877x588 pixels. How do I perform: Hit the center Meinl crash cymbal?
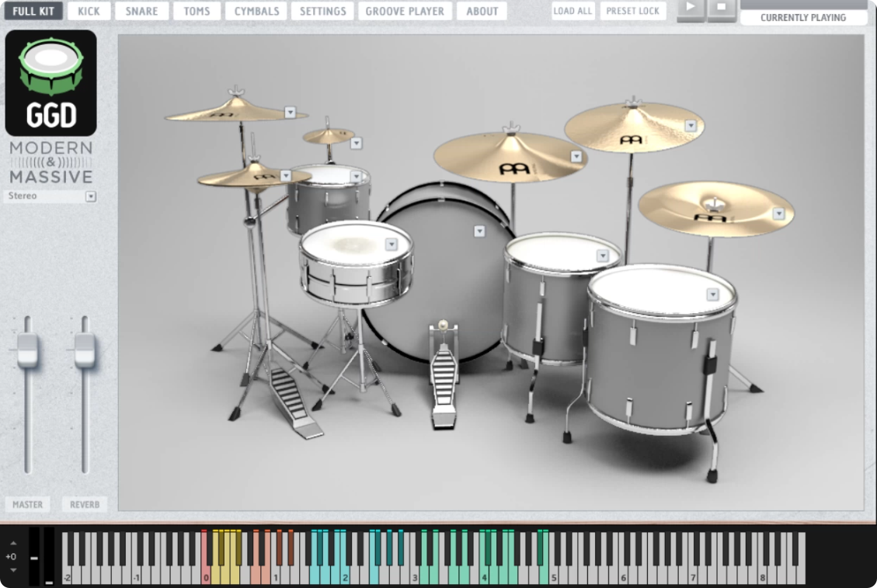509,157
